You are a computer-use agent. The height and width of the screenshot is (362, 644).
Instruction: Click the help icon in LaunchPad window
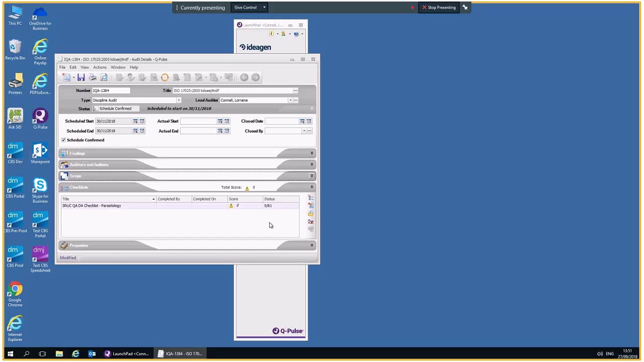coord(296,34)
